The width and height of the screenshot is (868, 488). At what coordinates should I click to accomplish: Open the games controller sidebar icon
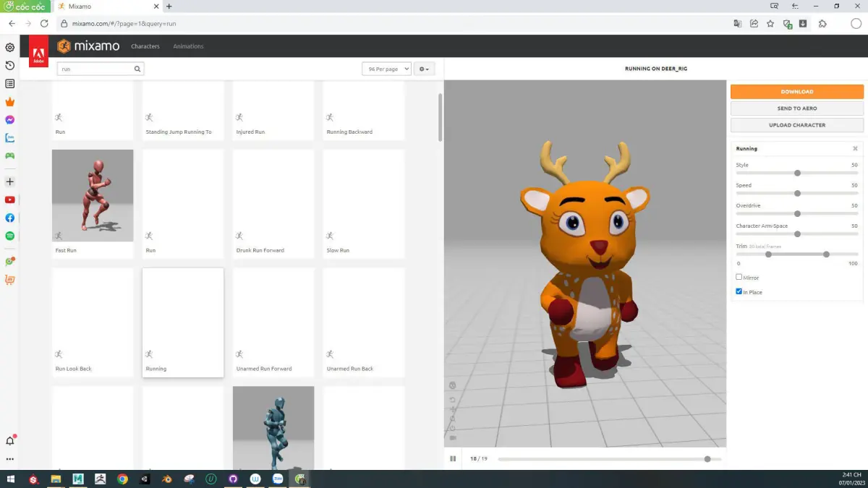(10, 155)
